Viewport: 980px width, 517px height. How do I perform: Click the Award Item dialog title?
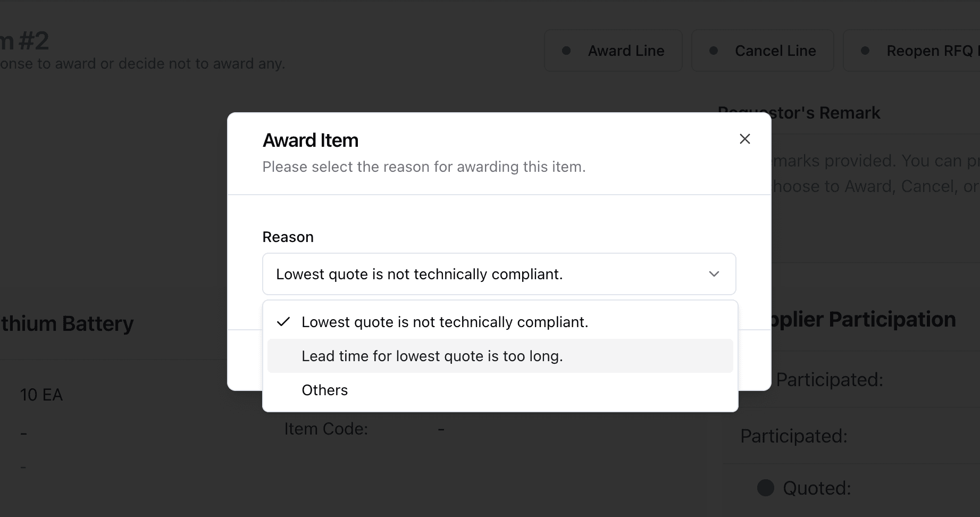coord(311,140)
